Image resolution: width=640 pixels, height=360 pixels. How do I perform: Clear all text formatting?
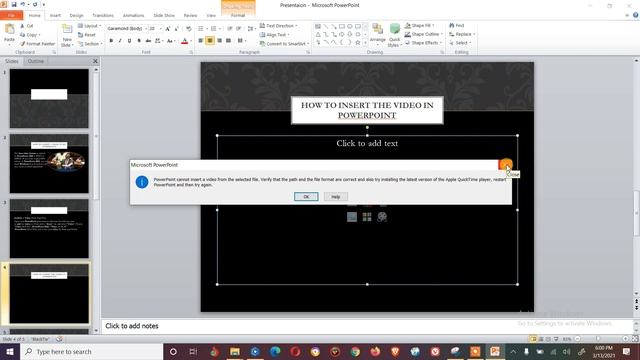[x=189, y=29]
